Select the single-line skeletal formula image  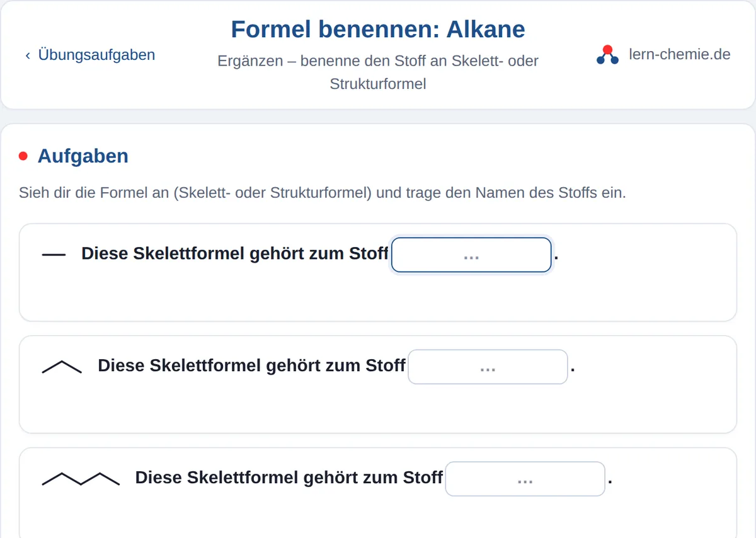click(x=54, y=255)
